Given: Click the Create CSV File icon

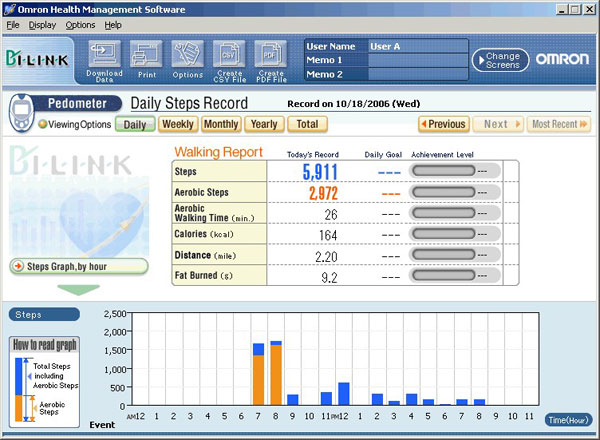Looking at the screenshot, I should tap(229, 61).
